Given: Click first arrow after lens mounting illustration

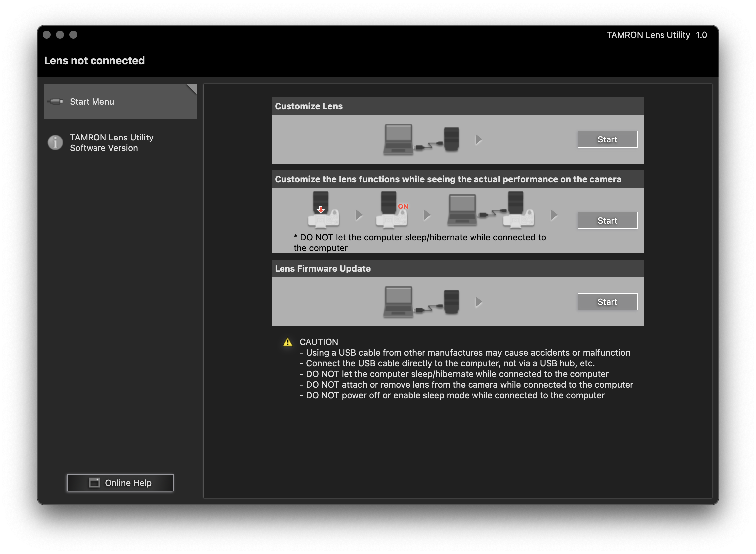Looking at the screenshot, I should tap(359, 215).
